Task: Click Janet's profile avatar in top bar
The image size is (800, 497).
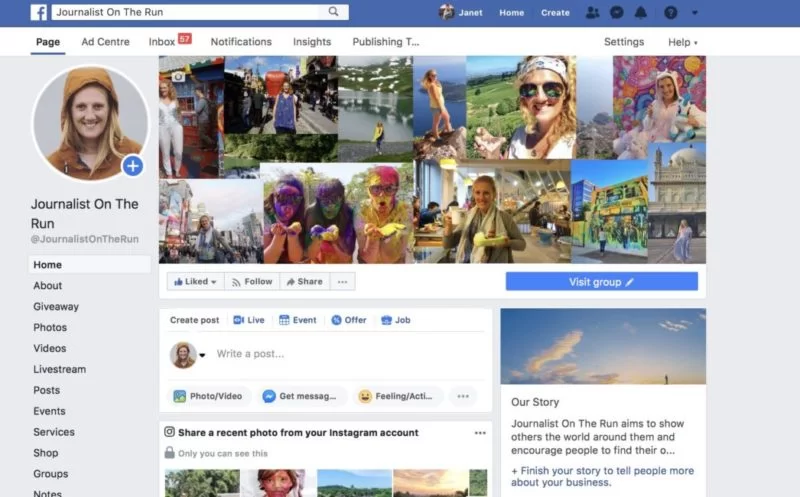Action: pyautogui.click(x=446, y=12)
